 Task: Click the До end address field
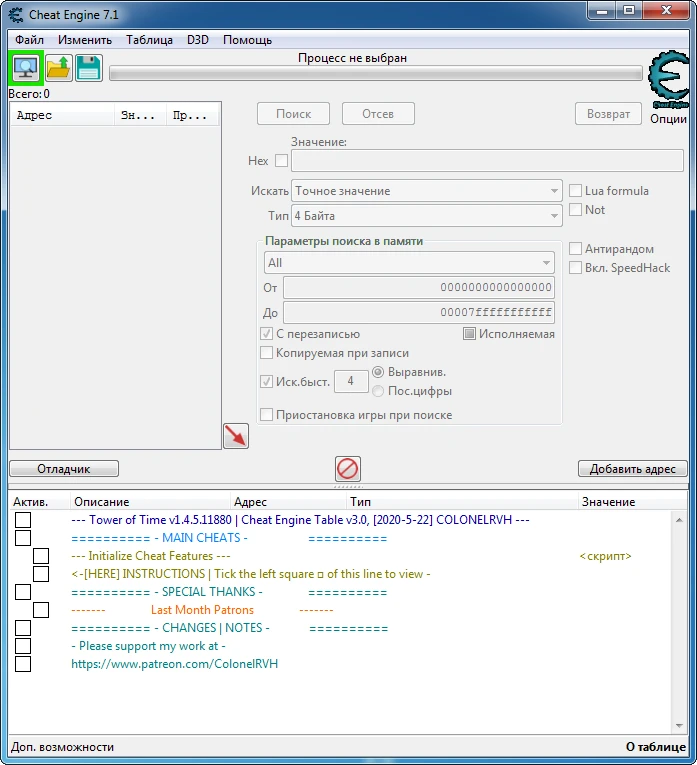point(418,312)
